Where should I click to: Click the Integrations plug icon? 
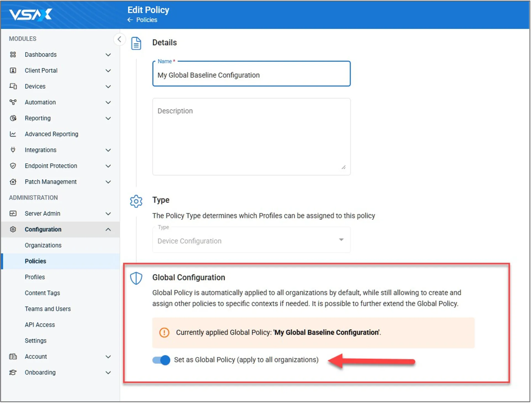pyautogui.click(x=13, y=150)
